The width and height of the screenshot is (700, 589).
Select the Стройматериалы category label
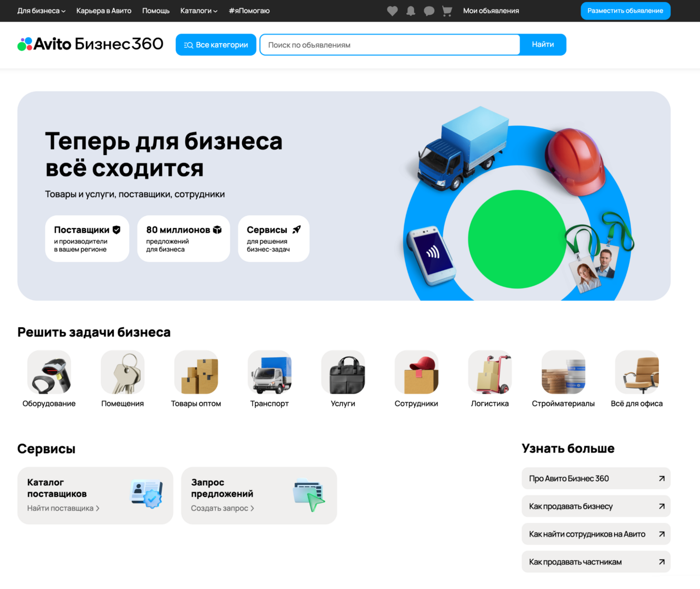point(563,404)
